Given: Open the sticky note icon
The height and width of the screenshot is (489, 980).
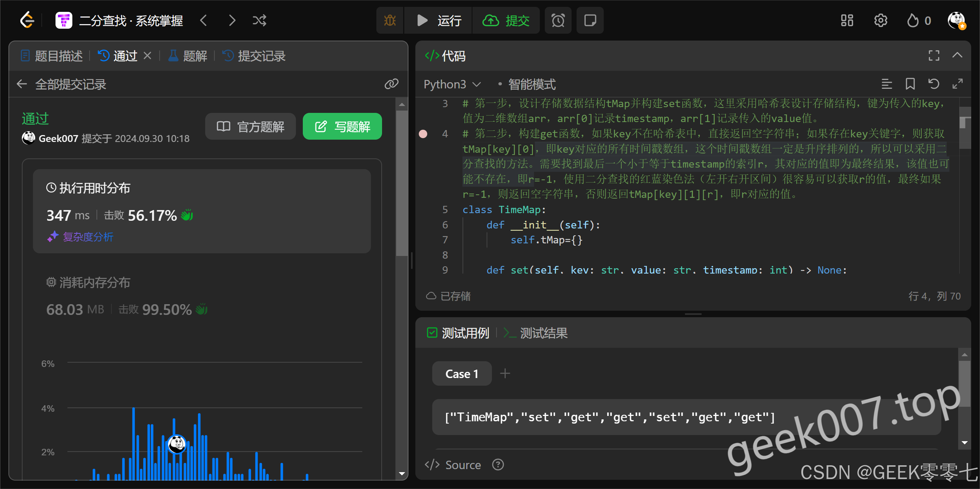Looking at the screenshot, I should click(x=590, y=20).
